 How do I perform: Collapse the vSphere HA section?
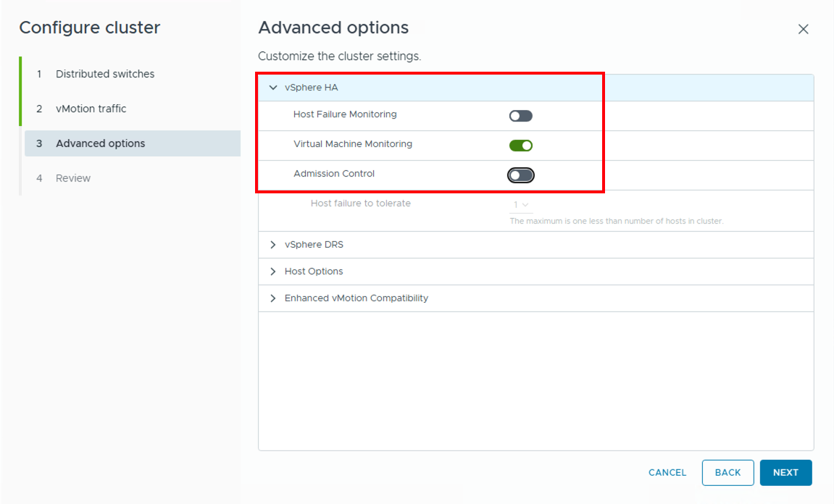click(x=273, y=87)
